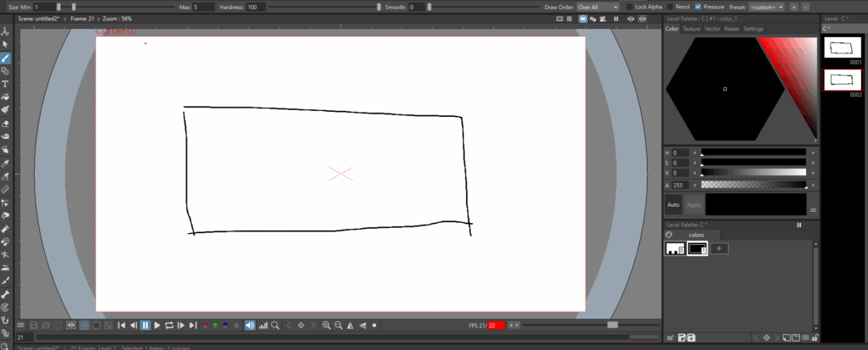Click the Auto button
Image resolution: width=868 pixels, height=350 pixels.
(673, 204)
